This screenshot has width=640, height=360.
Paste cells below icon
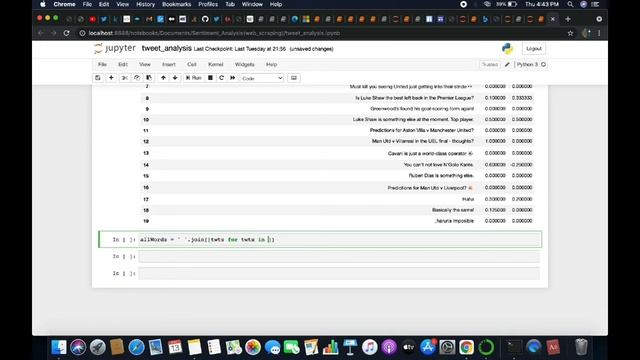pos(149,78)
